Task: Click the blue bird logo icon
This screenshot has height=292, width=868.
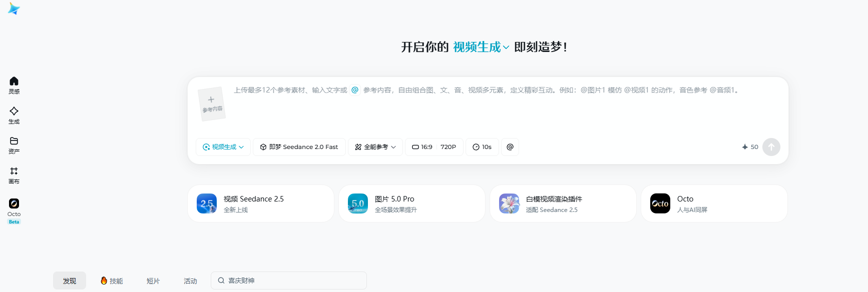Action: click(x=14, y=8)
